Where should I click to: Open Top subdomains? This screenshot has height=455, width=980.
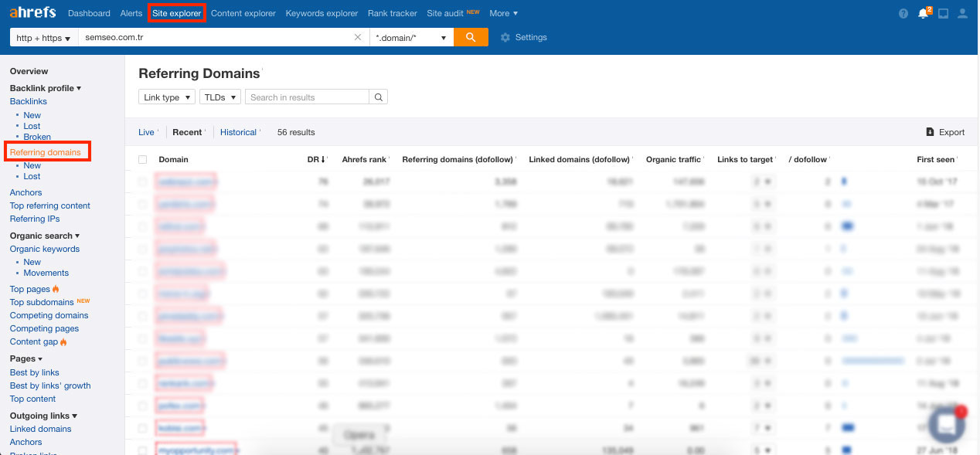42,302
